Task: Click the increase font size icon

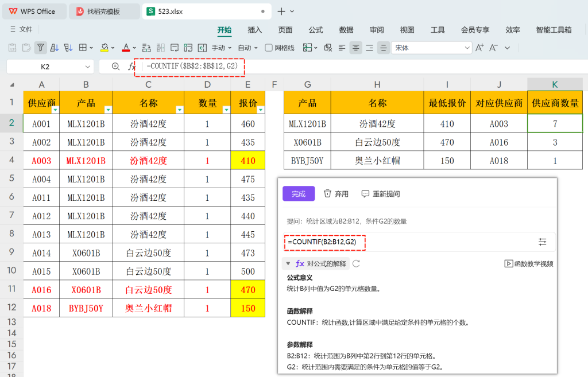Action: 479,48
